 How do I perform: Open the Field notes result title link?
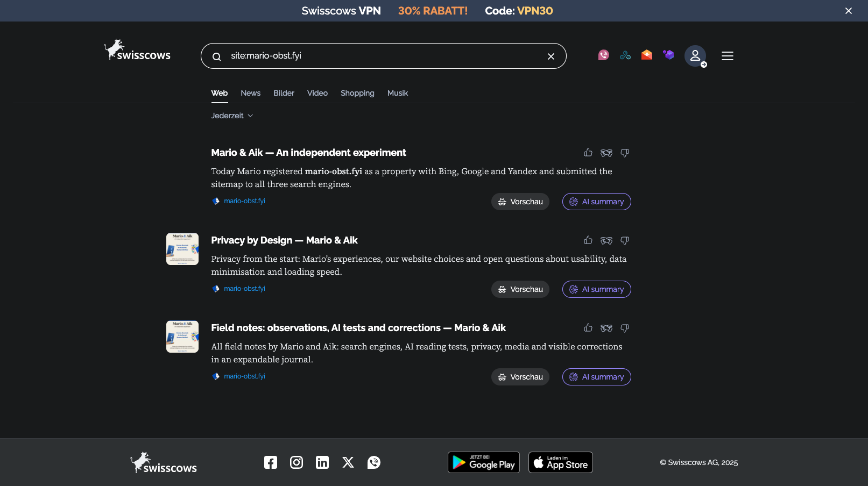pos(358,328)
